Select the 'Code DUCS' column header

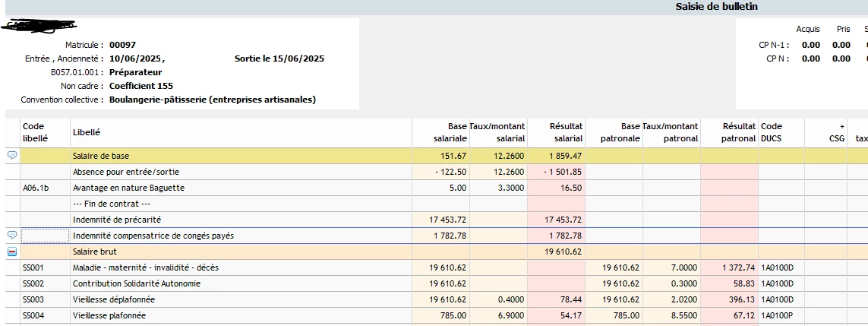[781, 132]
